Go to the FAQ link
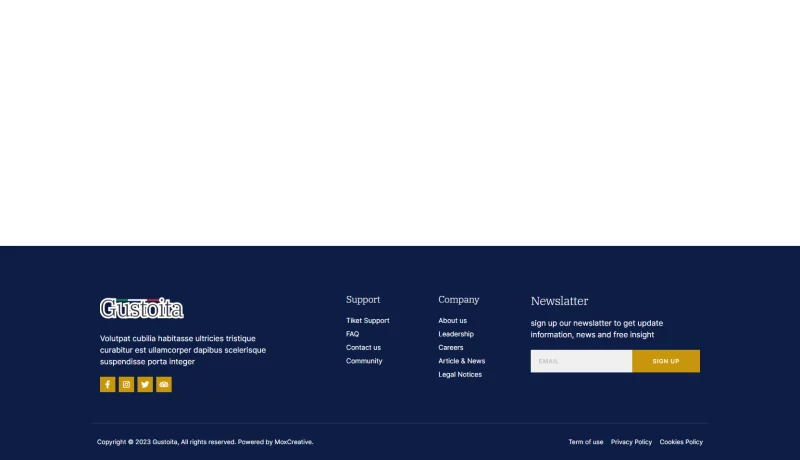The width and height of the screenshot is (800, 460). (352, 334)
